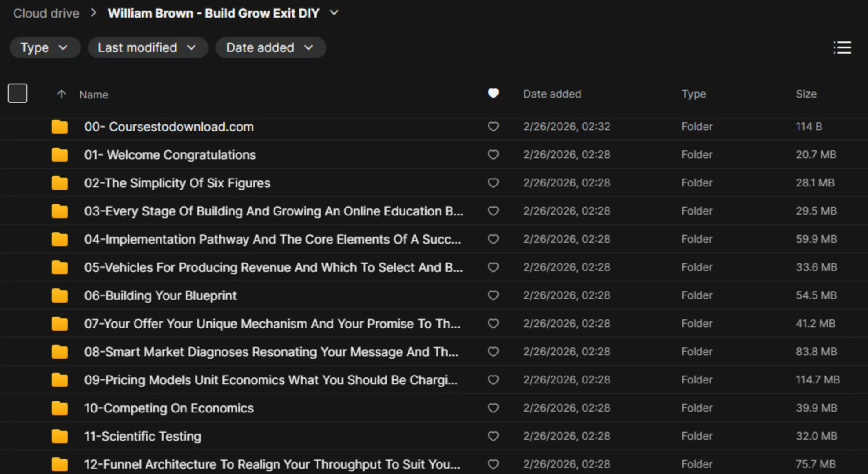Open the Date added filter dropdown
Viewport: 868px width, 474px height.
[x=270, y=47]
